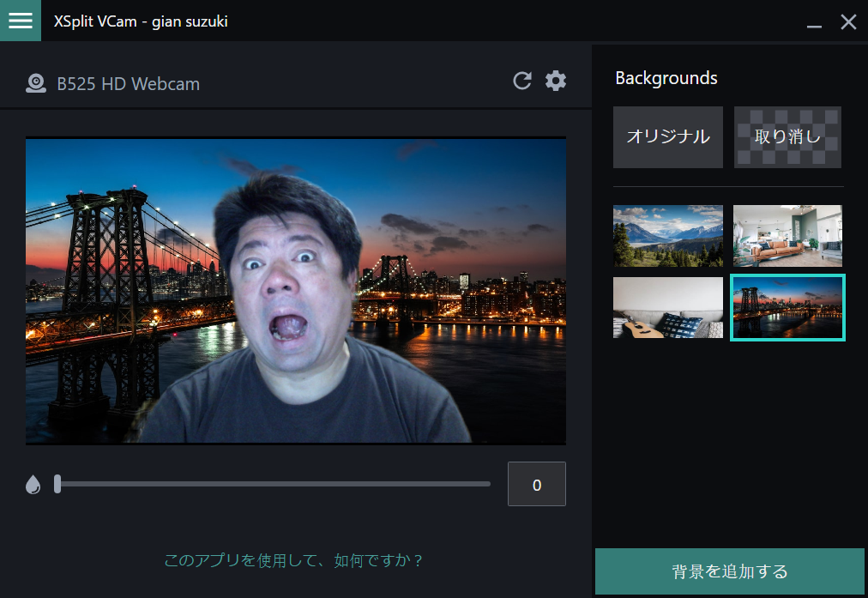
Task: Select the 取り消し transparent background option
Action: [x=787, y=137]
